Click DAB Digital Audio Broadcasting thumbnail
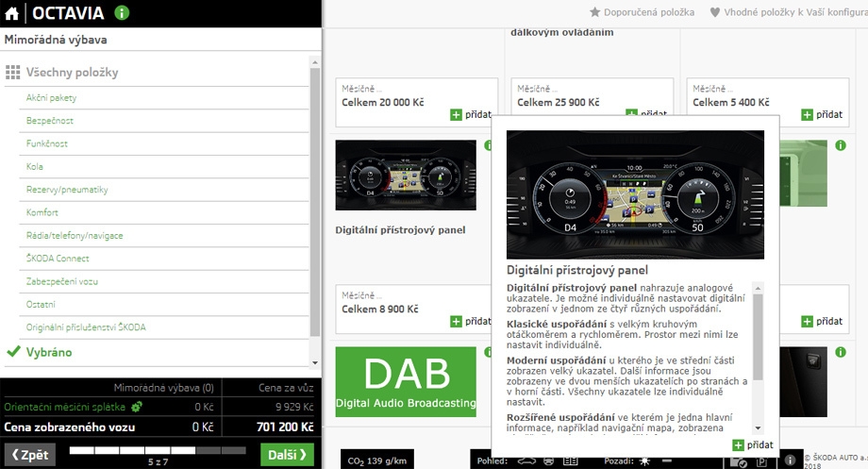Image resolution: width=868 pixels, height=469 pixels. click(406, 381)
